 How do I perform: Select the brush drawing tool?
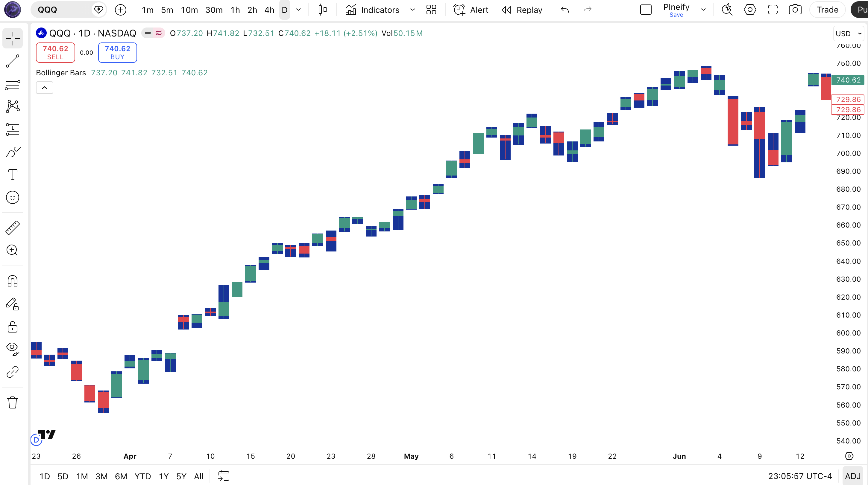tap(13, 152)
